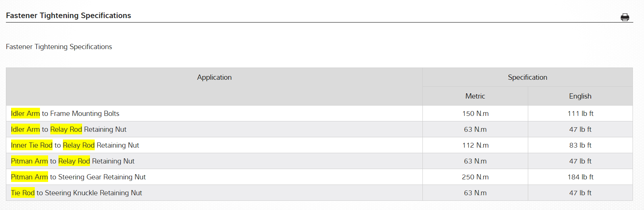The width and height of the screenshot is (644, 210).
Task: Open Pitman Arm link in Relay Rod row
Action: (29, 161)
